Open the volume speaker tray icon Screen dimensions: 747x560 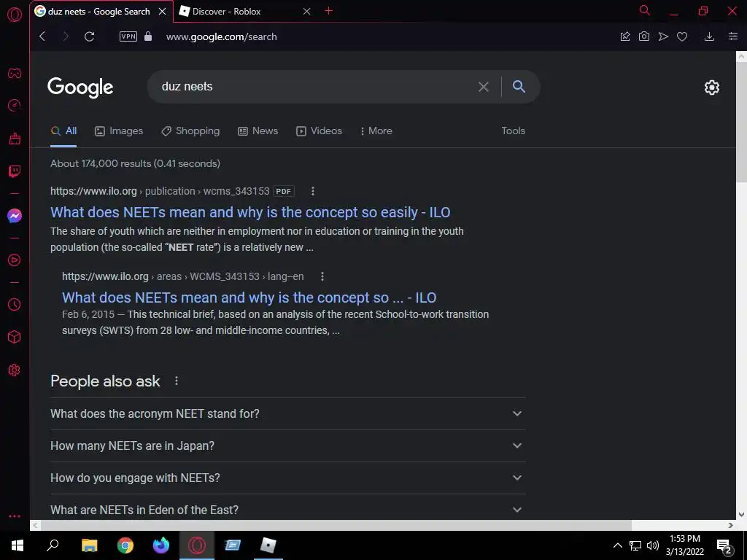click(653, 545)
